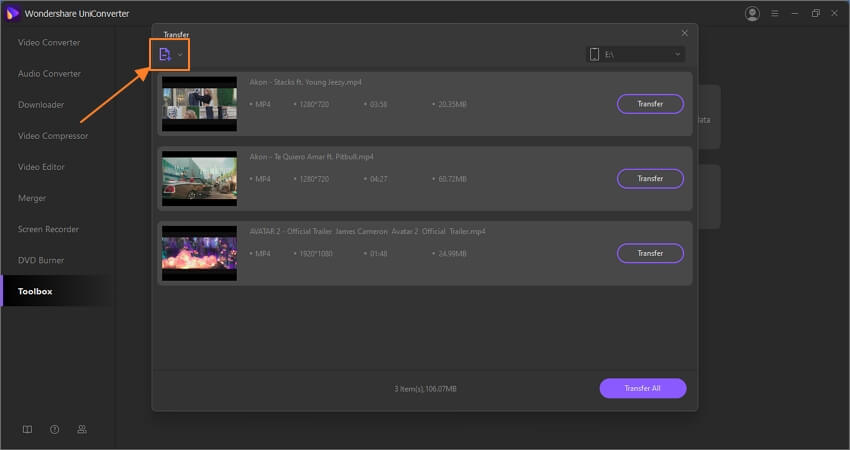
Task: Open the DVD Burner section
Action: (x=41, y=260)
